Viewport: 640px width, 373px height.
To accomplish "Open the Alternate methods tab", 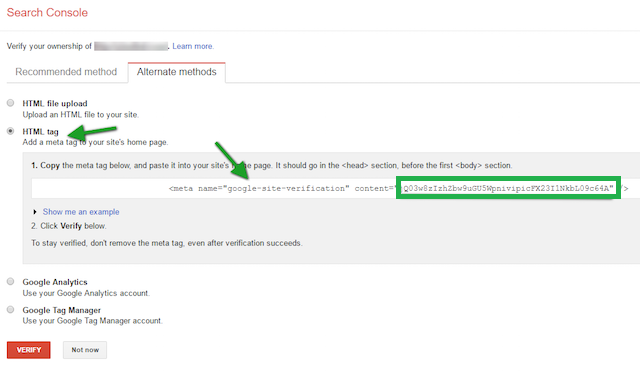I will tap(176, 72).
